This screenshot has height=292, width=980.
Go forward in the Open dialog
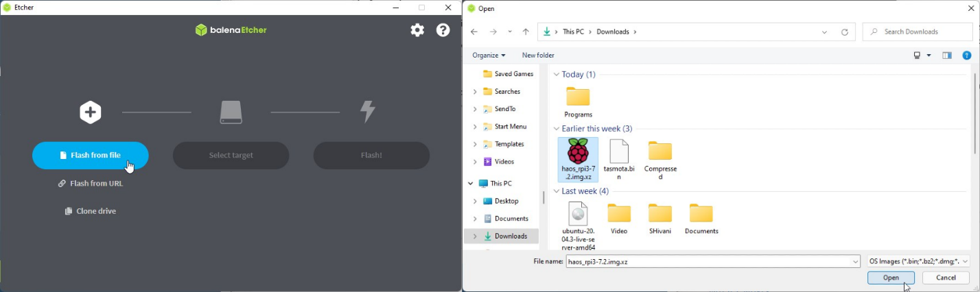pos(493,32)
